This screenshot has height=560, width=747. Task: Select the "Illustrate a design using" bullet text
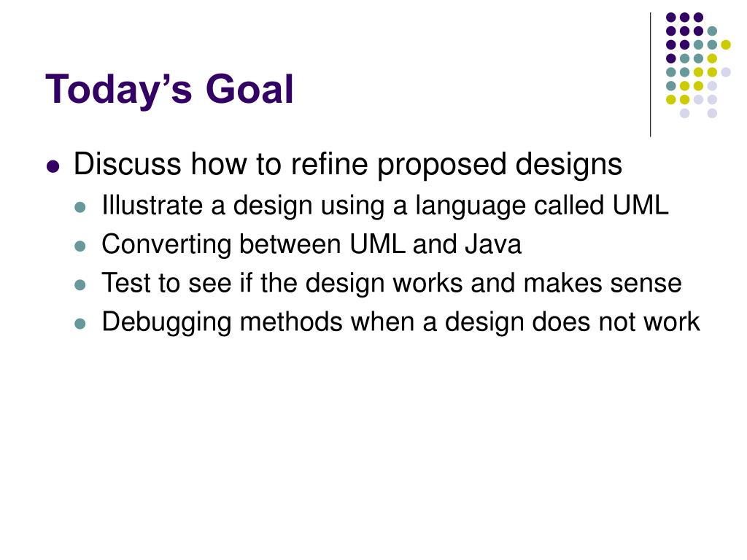click(x=385, y=206)
